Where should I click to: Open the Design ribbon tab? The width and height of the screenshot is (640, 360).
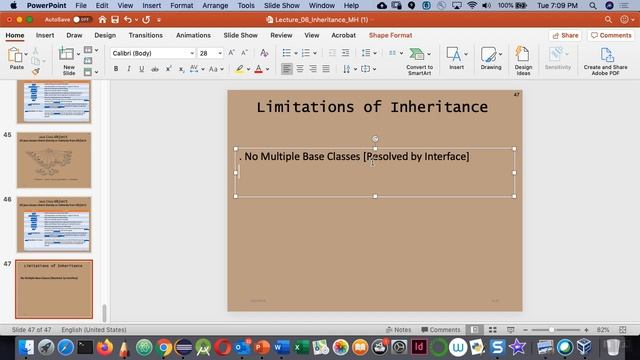point(105,36)
